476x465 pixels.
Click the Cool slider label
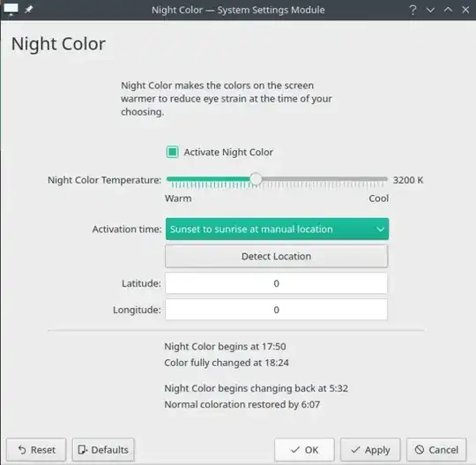378,199
